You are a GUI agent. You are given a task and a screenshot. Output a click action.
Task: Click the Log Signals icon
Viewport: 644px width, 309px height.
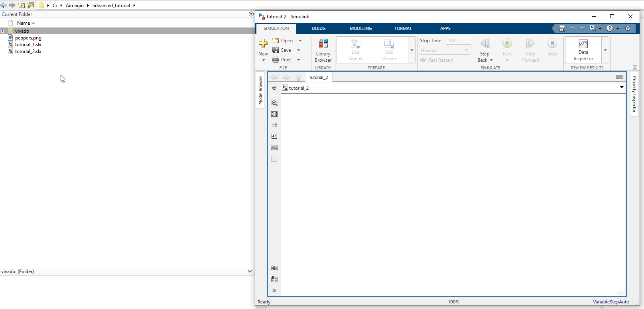tap(355, 43)
